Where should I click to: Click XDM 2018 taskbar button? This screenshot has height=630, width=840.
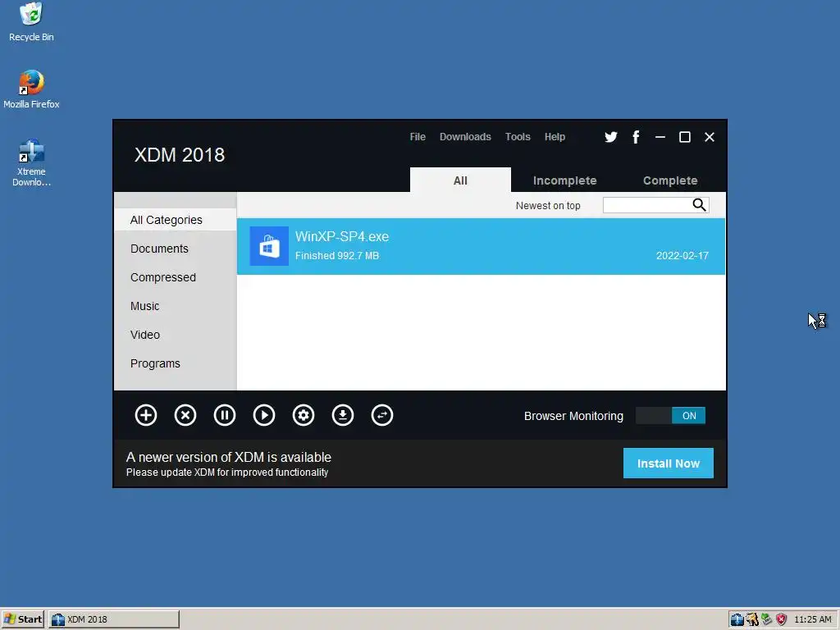click(x=114, y=619)
